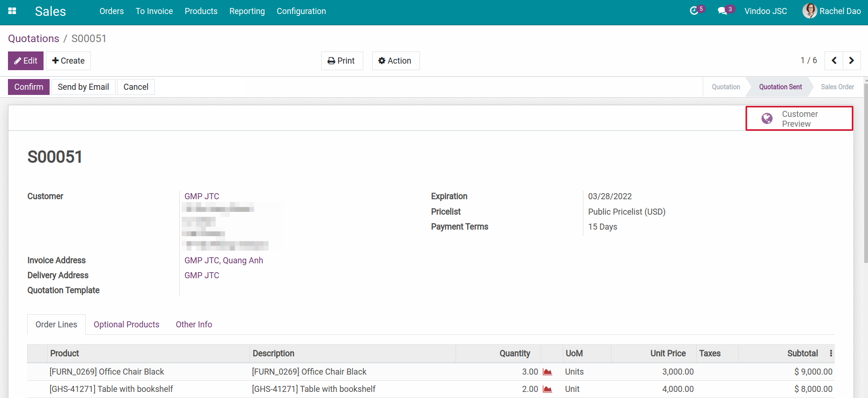Select the Sales Order status stage
868x398 pixels.
(x=837, y=87)
